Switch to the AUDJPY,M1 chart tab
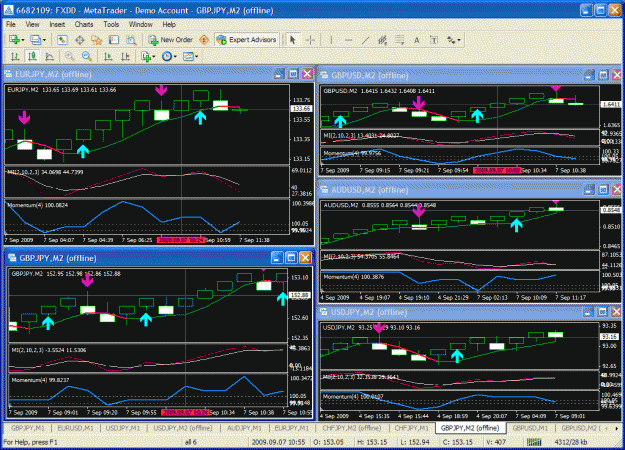Screen dimensions: 625x450 point(244,428)
